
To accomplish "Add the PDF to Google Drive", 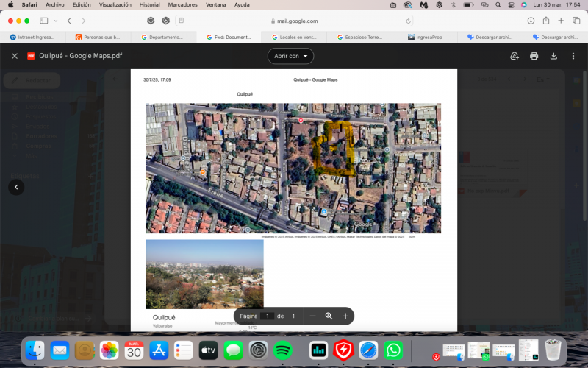I will [514, 56].
